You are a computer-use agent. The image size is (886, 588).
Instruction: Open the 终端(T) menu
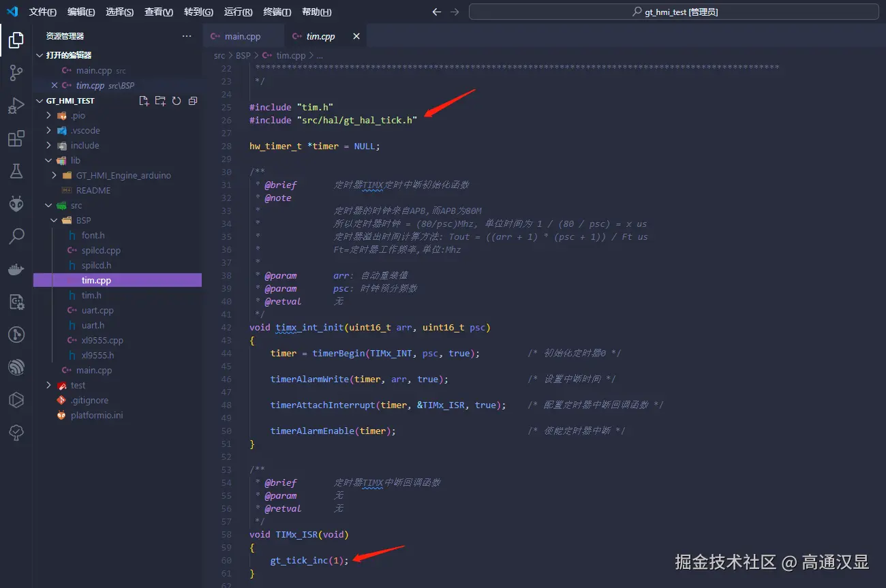277,12
